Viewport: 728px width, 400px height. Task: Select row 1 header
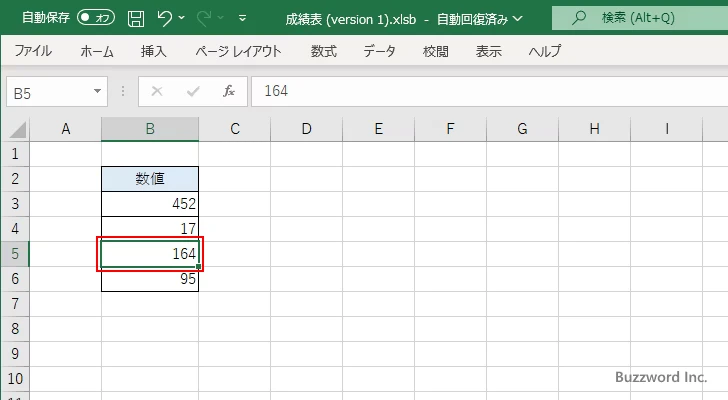[15, 154]
